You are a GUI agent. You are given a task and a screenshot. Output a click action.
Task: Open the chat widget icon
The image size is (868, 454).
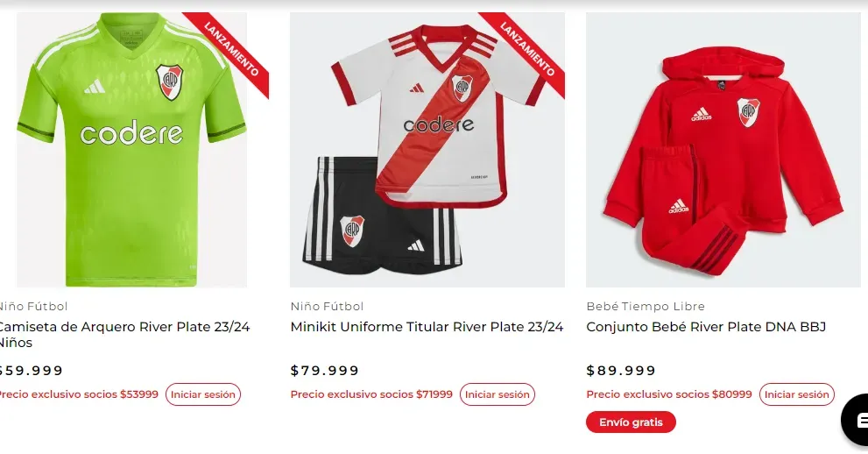point(855,420)
